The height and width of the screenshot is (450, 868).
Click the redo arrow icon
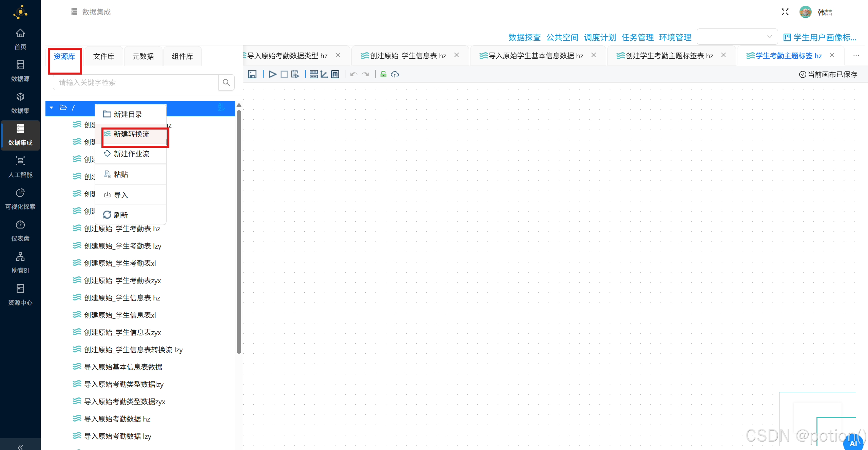point(365,74)
